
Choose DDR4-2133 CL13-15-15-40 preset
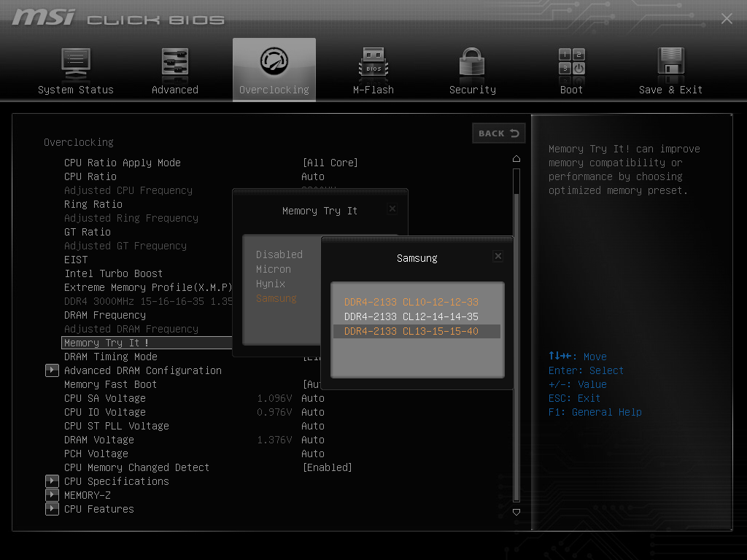[417, 332]
